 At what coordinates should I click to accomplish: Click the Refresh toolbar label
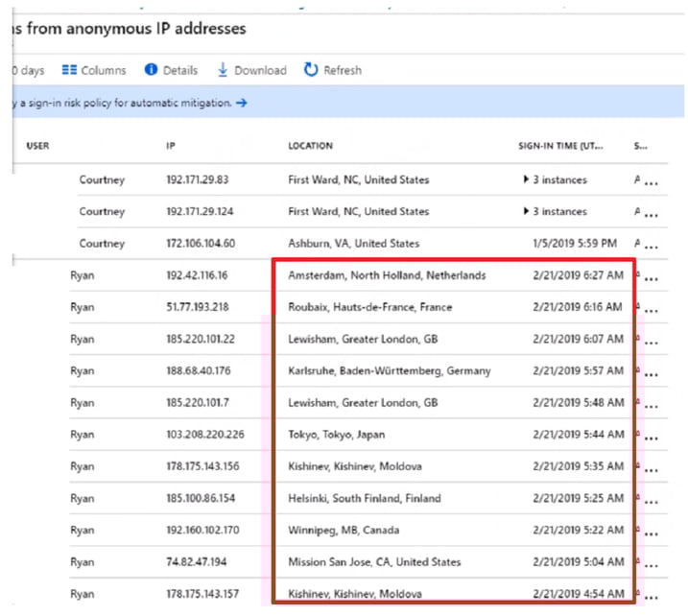pyautogui.click(x=343, y=70)
